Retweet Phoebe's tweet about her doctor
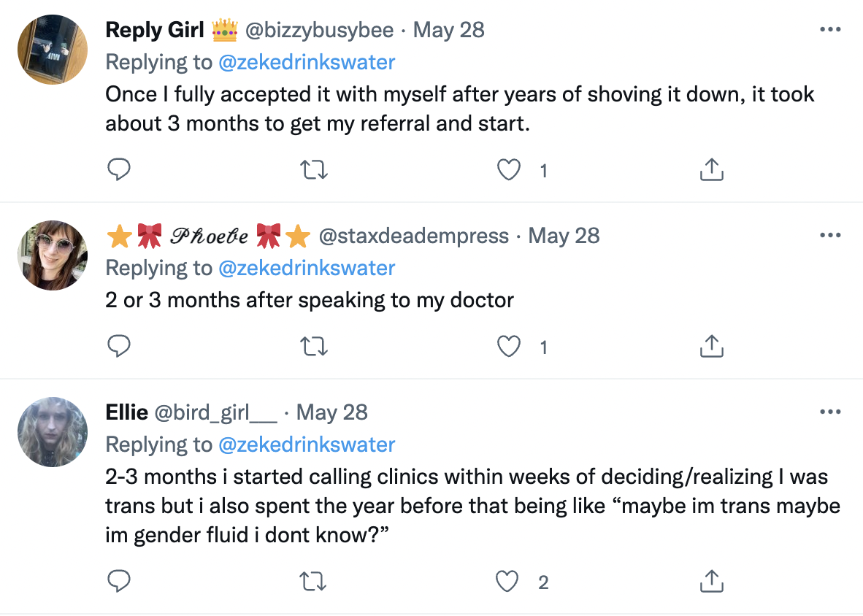Viewport: 863px width, 616px height. (x=315, y=347)
